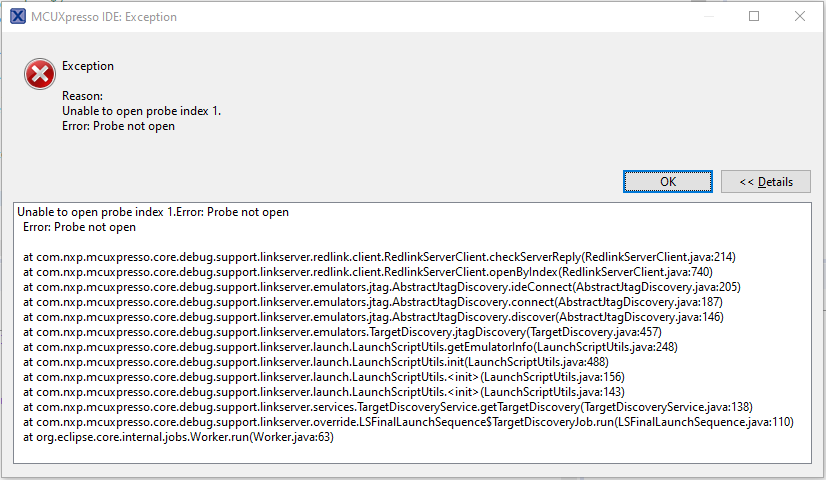This screenshot has height=480, width=826.
Task: Click the getEmulatorInfo stack trace line
Action: (350, 347)
